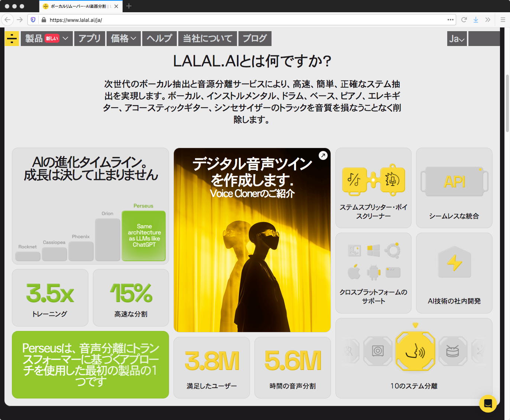Viewport: 510px width, 420px height.
Task: Open the tracking protection shield icon
Action: [x=33, y=20]
